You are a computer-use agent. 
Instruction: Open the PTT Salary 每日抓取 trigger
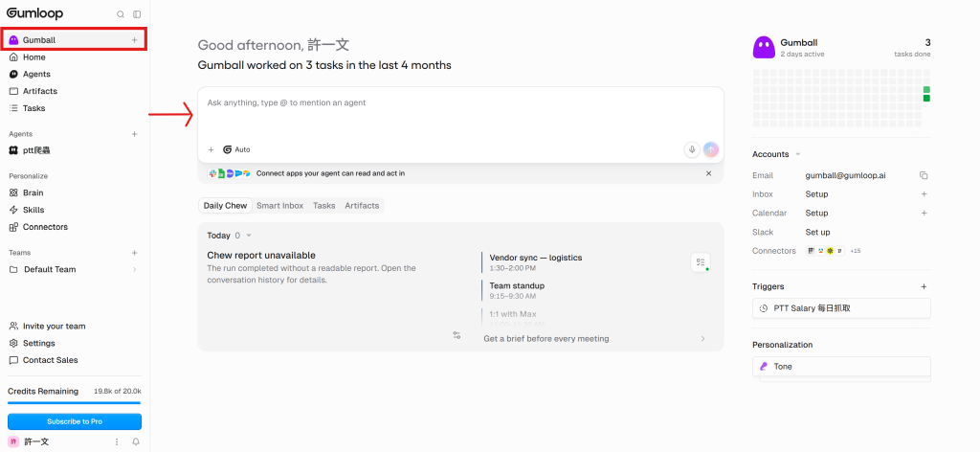click(841, 308)
